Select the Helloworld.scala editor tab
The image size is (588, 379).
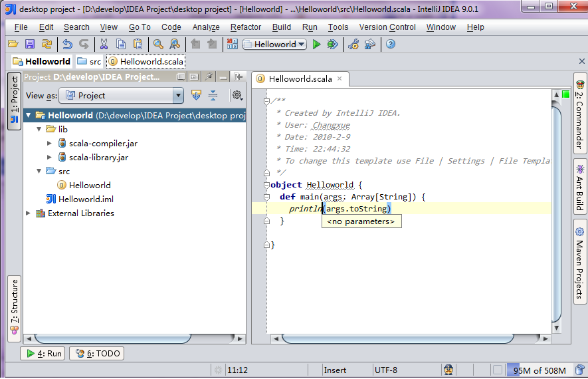point(300,79)
